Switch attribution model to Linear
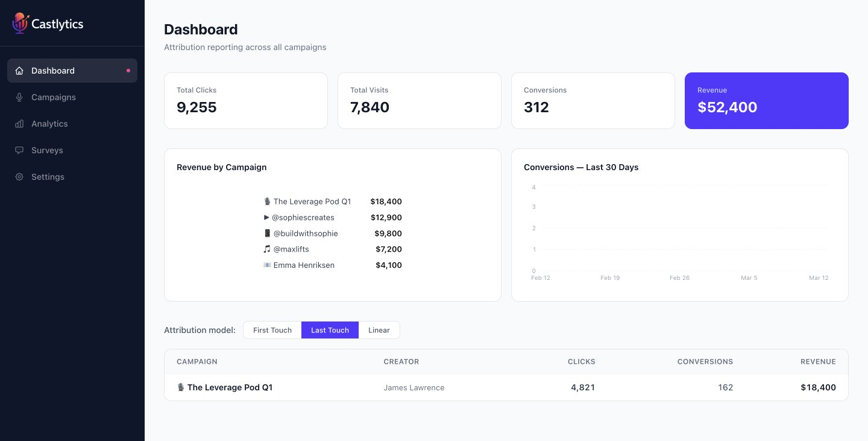868x441 pixels. [x=379, y=330]
